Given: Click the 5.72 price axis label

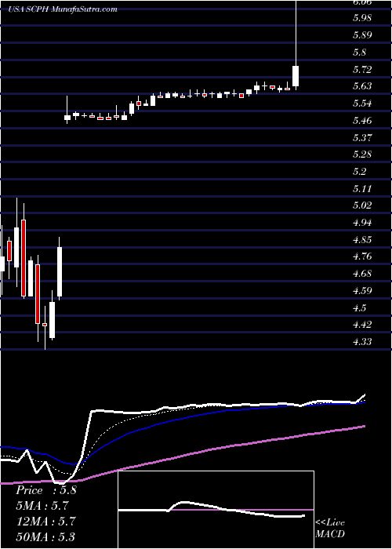Looking at the screenshot, I should 362,70.
